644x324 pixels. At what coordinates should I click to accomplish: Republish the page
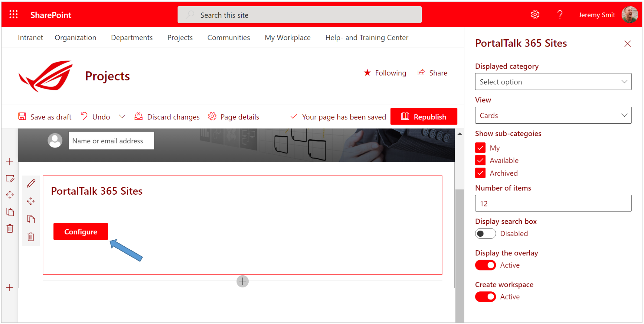pos(424,116)
